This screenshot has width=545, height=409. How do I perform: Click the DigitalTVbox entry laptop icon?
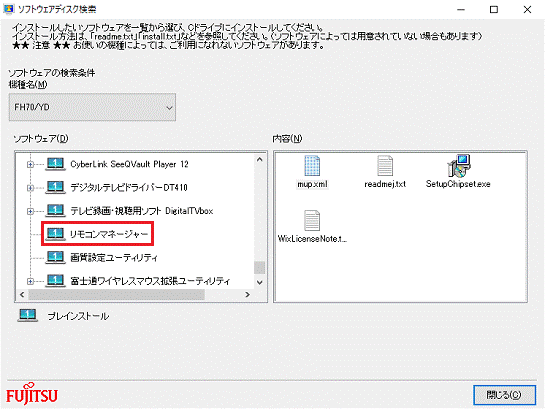pyautogui.click(x=55, y=211)
